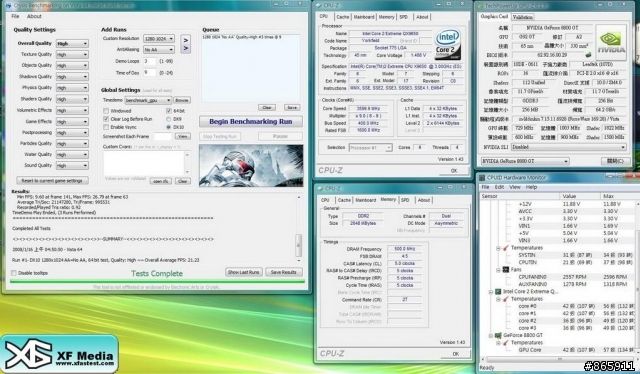
Task: Click the Browse button next to Timedemo
Action: (182, 100)
